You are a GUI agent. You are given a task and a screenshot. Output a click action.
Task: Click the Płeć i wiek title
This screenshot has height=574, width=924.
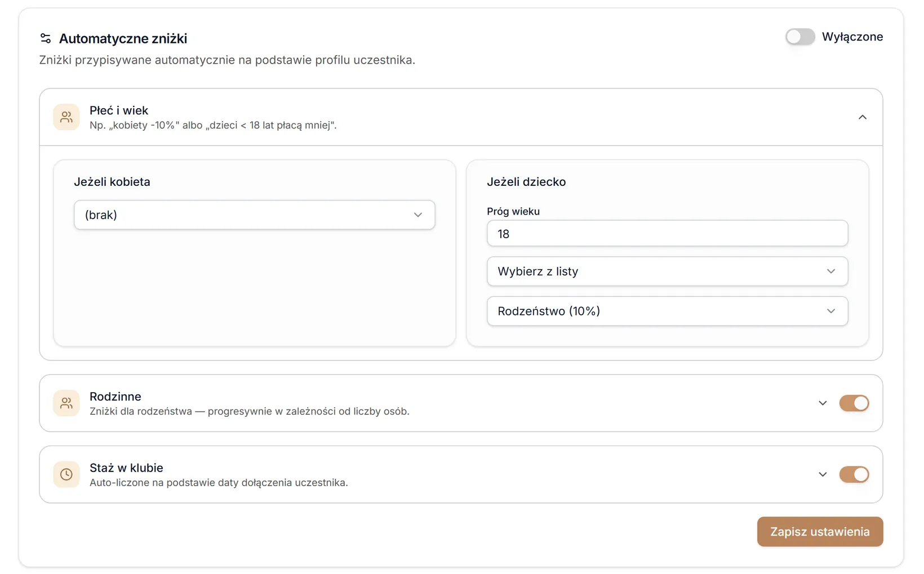(x=119, y=110)
